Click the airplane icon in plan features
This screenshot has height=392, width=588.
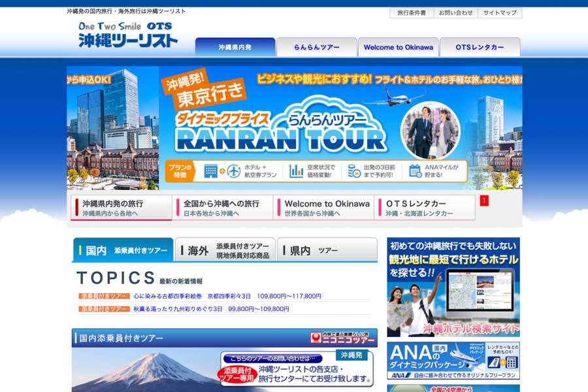click(x=234, y=171)
